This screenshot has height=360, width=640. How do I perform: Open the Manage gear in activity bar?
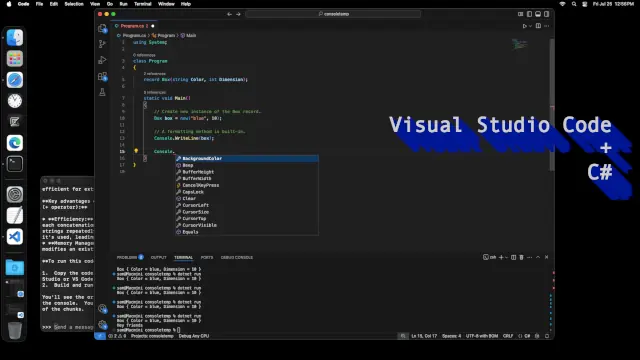pos(102,325)
